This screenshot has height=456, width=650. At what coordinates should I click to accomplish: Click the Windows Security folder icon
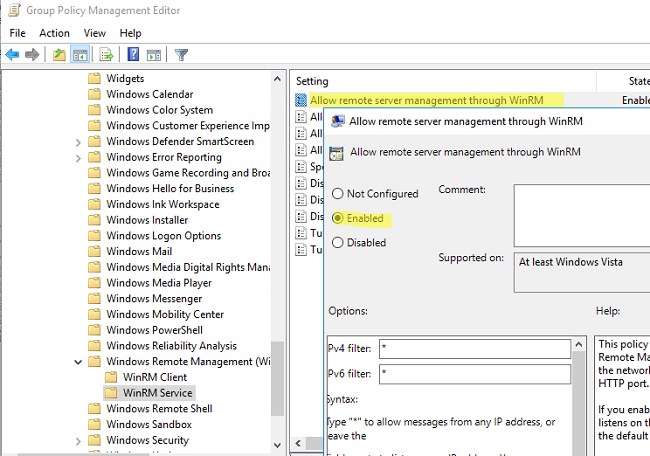click(x=95, y=440)
